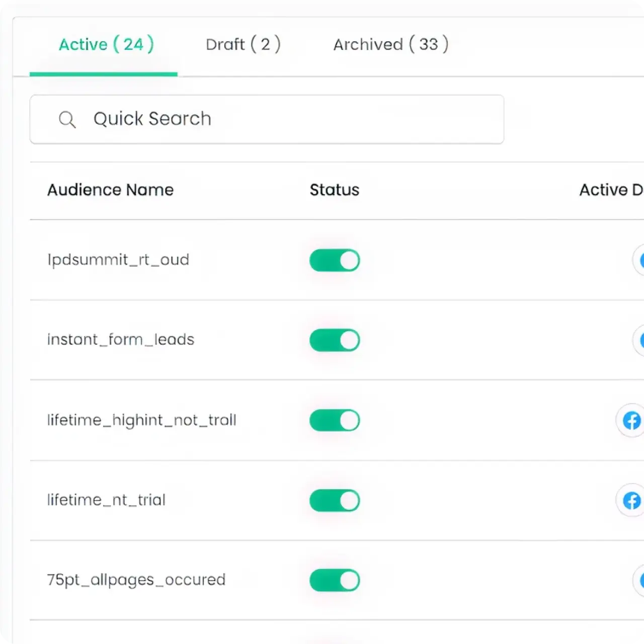Click the Status column header
This screenshot has width=644, height=644.
(335, 190)
